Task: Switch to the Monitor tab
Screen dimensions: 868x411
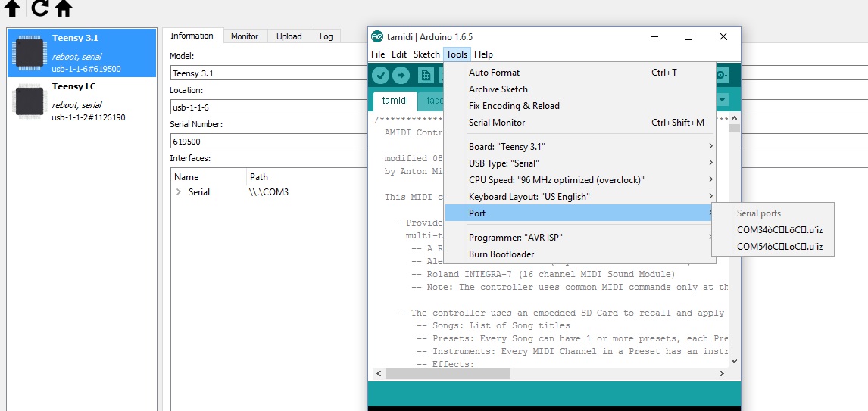Action: click(x=245, y=36)
